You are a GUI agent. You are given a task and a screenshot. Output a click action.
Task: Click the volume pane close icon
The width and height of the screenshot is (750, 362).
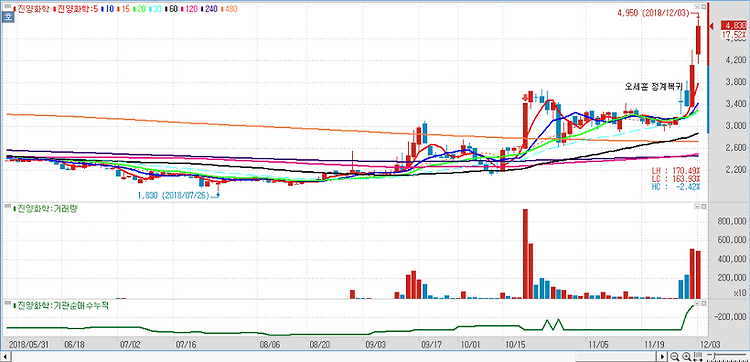[x=703, y=207]
